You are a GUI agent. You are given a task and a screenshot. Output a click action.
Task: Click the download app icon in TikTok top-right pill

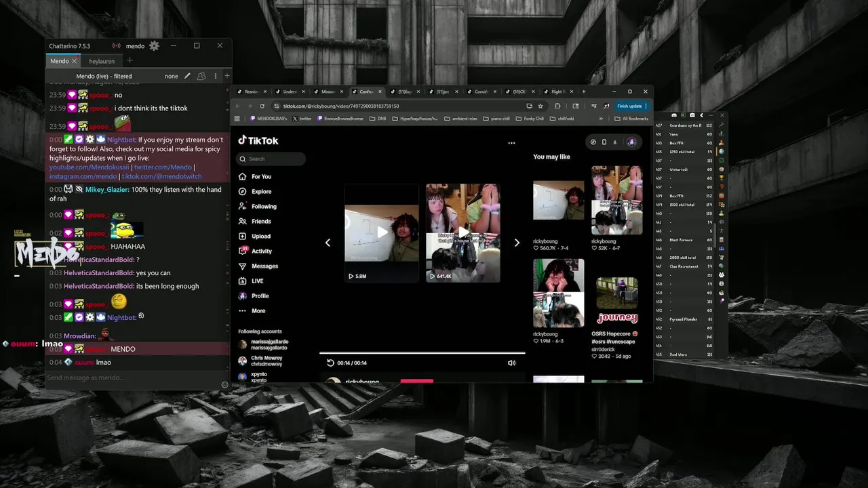coord(615,142)
